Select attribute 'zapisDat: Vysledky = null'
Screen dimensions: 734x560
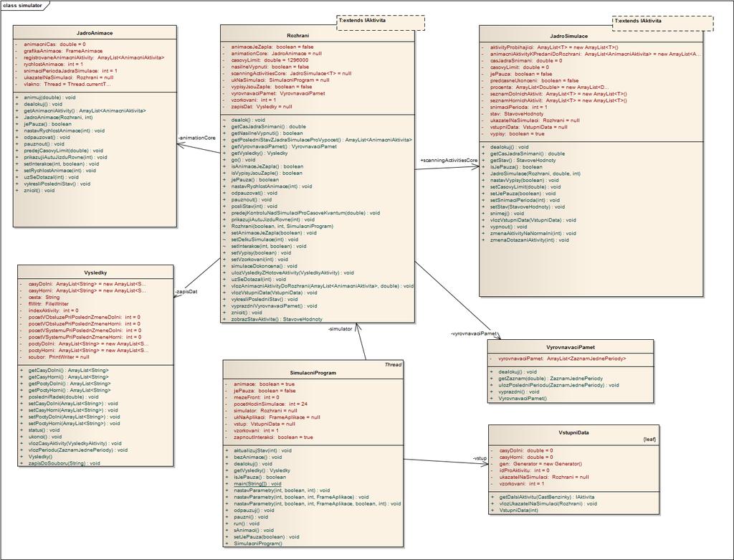point(262,107)
